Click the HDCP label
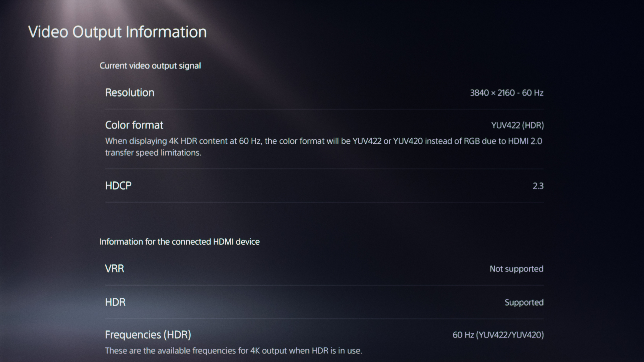 point(118,186)
